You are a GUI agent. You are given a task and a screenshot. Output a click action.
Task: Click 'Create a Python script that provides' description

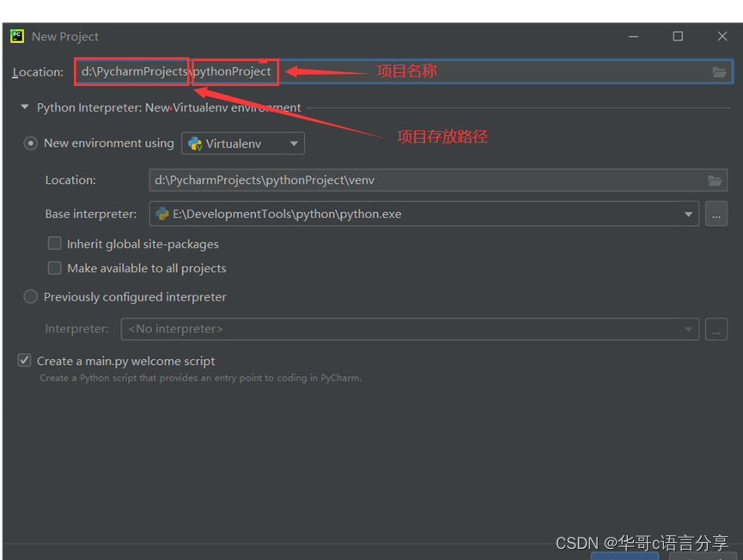tap(200, 378)
